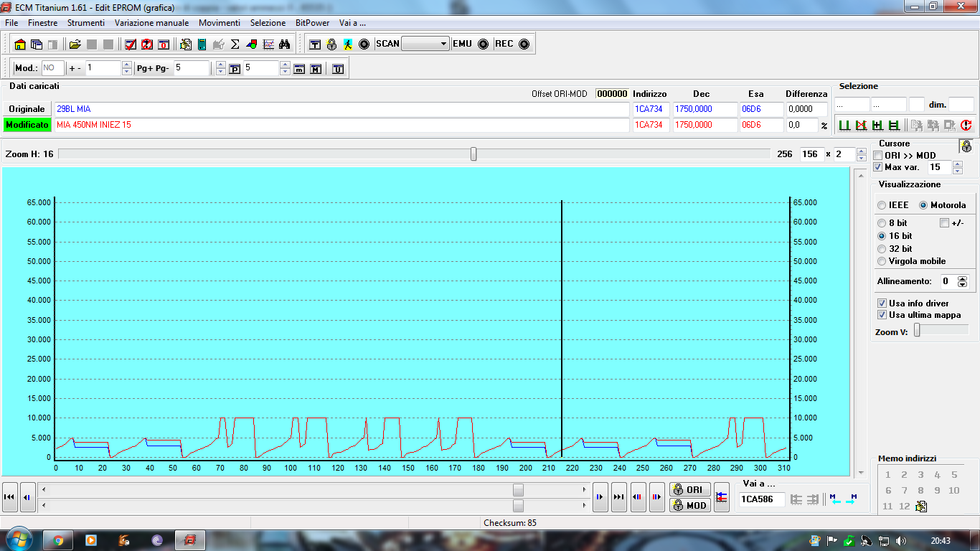Click the MOD lock button
Screen dimensions: 980x551
690,505
